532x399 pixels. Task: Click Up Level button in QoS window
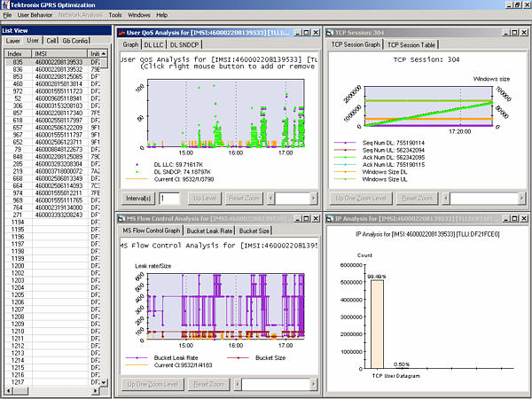(x=205, y=198)
